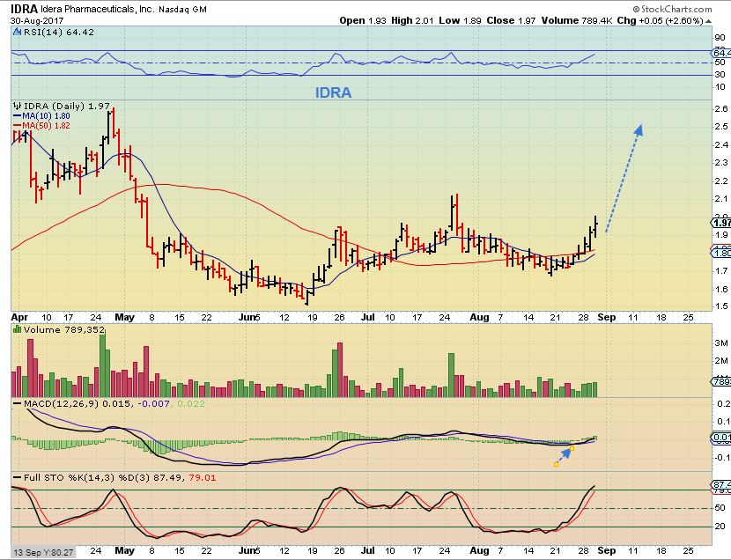Click the Idera Pharmaceuticals, Inc. company name
Image resolution: width=731 pixels, height=560 pixels.
[x=97, y=10]
